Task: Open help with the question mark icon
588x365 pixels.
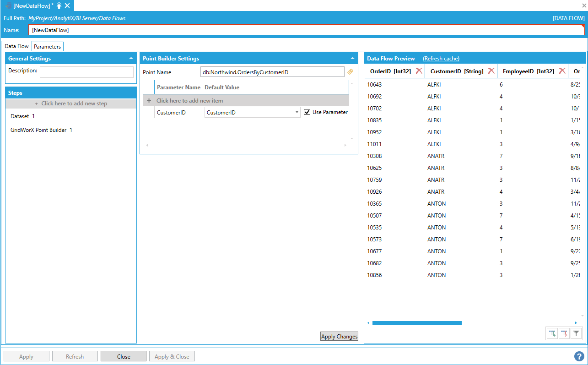Action: (579, 356)
